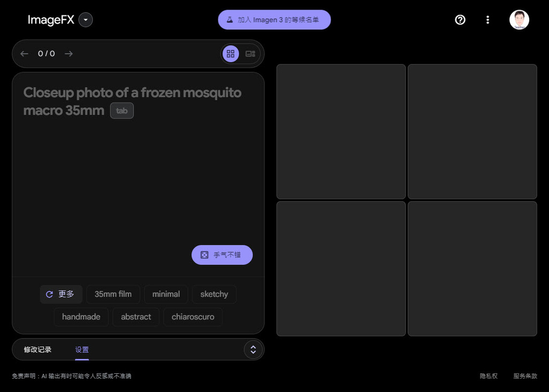This screenshot has height=392, width=549.
Task: Select the minimal style chip
Action: tap(166, 294)
